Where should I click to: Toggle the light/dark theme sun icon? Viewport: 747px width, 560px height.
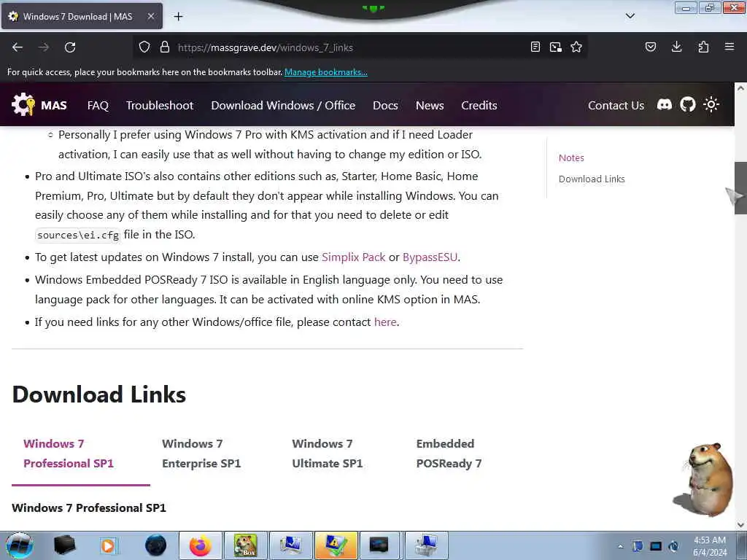point(711,104)
